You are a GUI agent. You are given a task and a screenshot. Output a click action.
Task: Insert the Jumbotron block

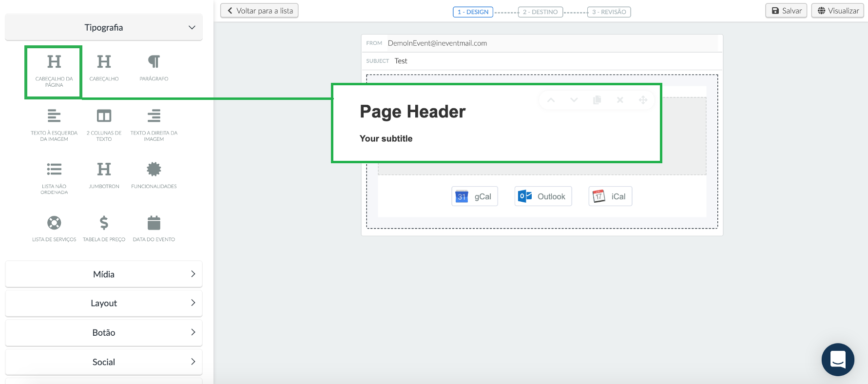(x=104, y=175)
